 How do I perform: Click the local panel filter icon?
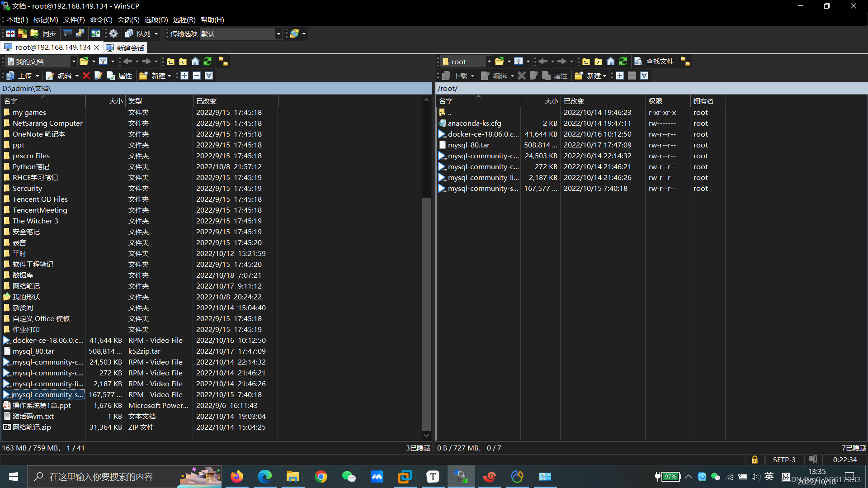tap(103, 62)
